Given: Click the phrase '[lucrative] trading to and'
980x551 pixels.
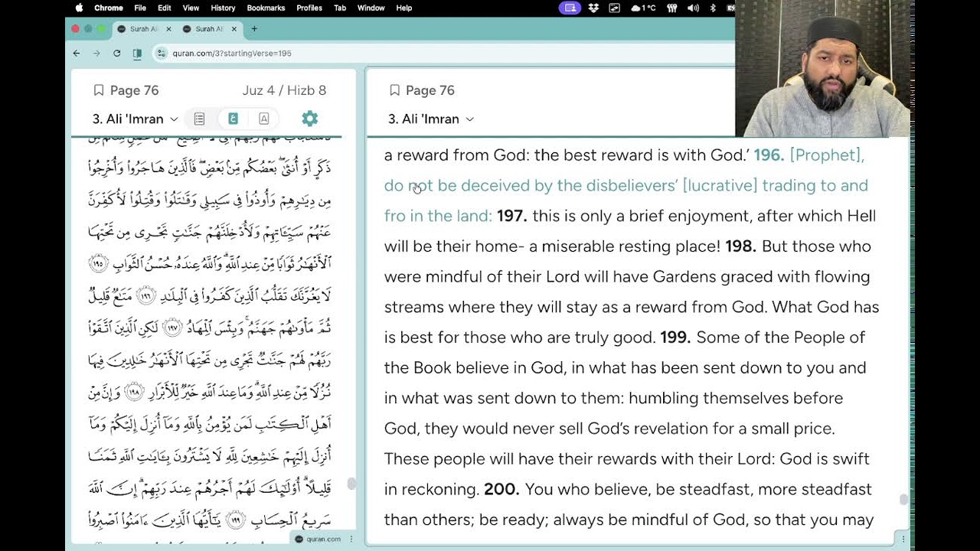Looking at the screenshot, I should click(775, 186).
